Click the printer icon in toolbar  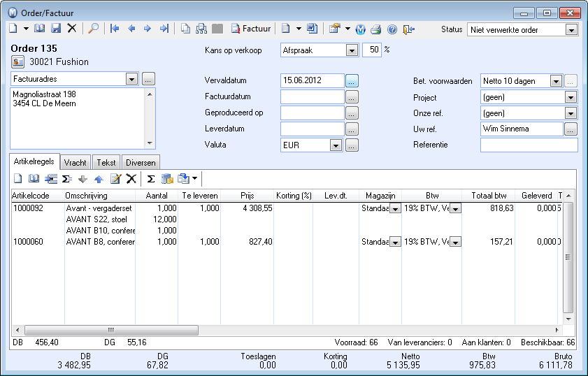pos(375,29)
